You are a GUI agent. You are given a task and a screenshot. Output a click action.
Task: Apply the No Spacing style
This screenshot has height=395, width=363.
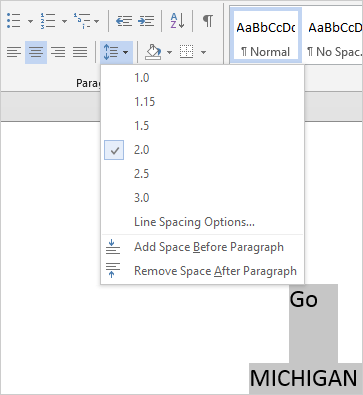tap(333, 36)
